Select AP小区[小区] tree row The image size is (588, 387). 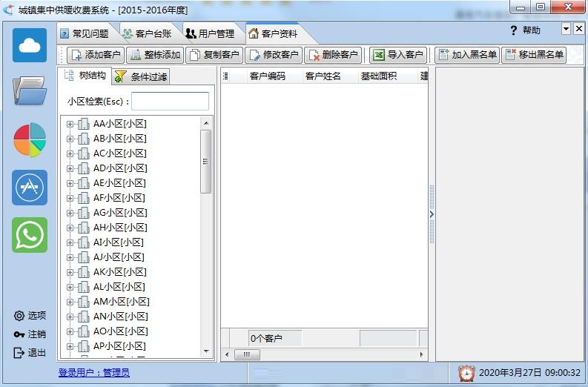click(119, 346)
